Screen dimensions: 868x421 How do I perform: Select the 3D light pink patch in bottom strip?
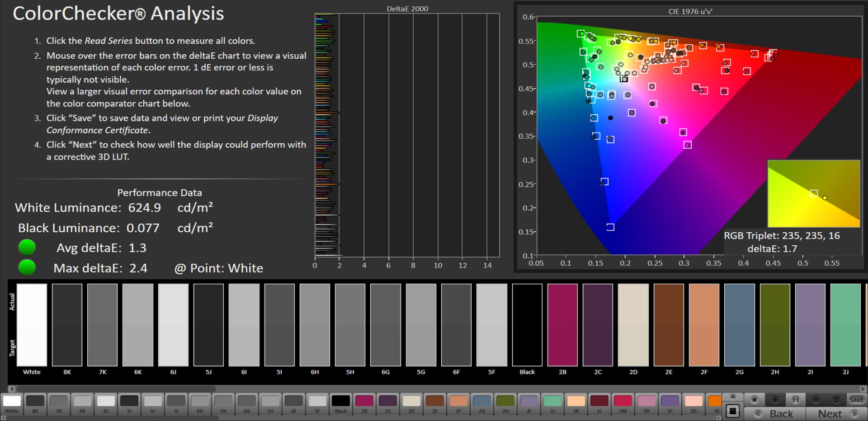[693, 404]
